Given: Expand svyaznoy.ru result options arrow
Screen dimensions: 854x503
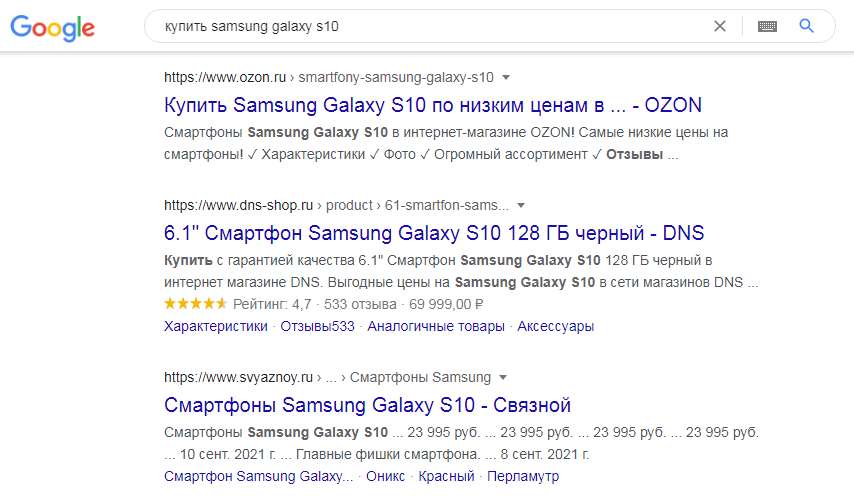Looking at the screenshot, I should 503,377.
